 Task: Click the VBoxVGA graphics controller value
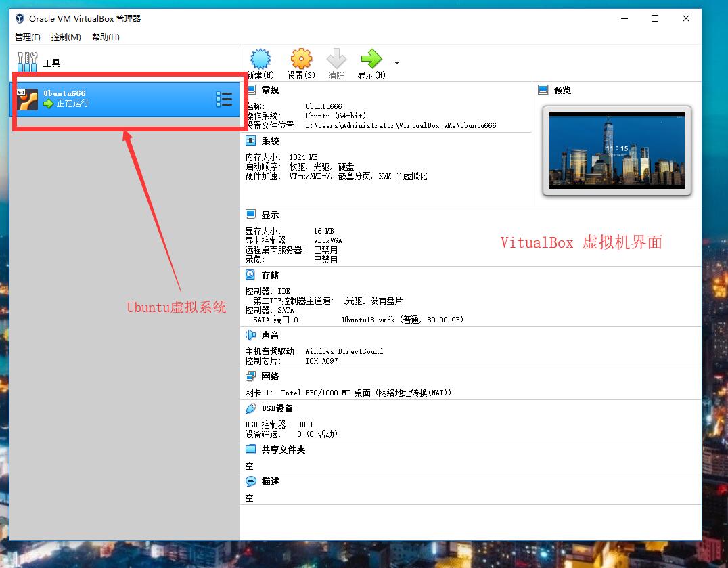tap(327, 240)
